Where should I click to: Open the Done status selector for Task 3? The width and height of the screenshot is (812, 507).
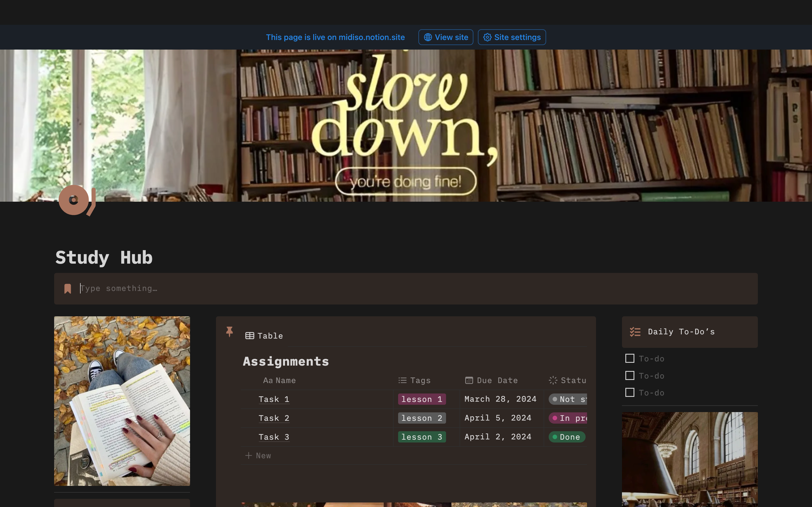point(567,437)
